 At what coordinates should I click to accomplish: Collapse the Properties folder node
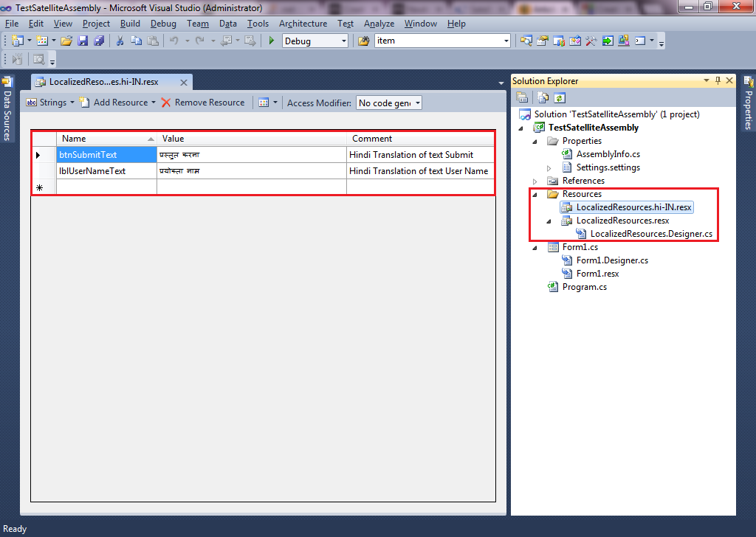tap(535, 142)
